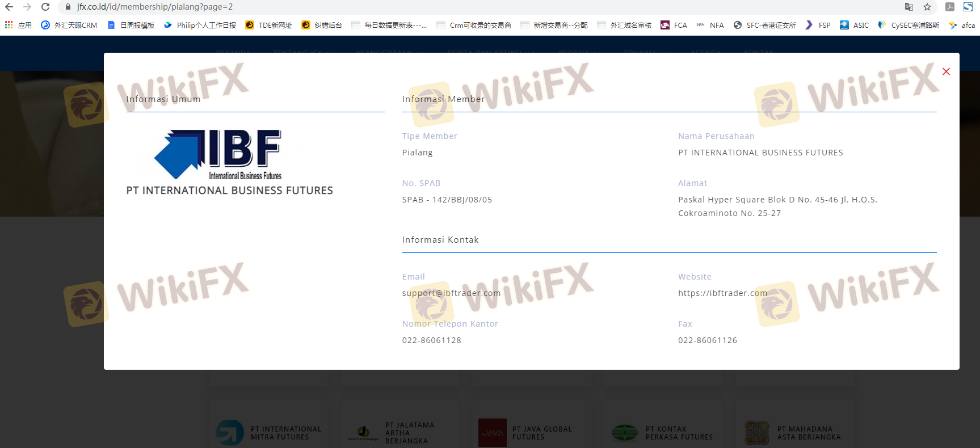Open the 纠错后台 bookmark
980x448 pixels.
point(322,25)
